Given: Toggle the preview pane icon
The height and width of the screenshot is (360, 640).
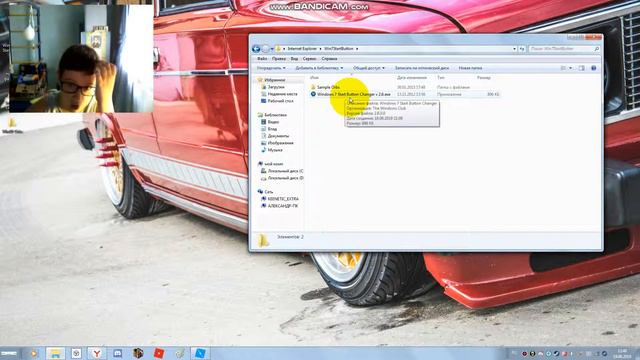Looking at the screenshot, I should click(582, 68).
